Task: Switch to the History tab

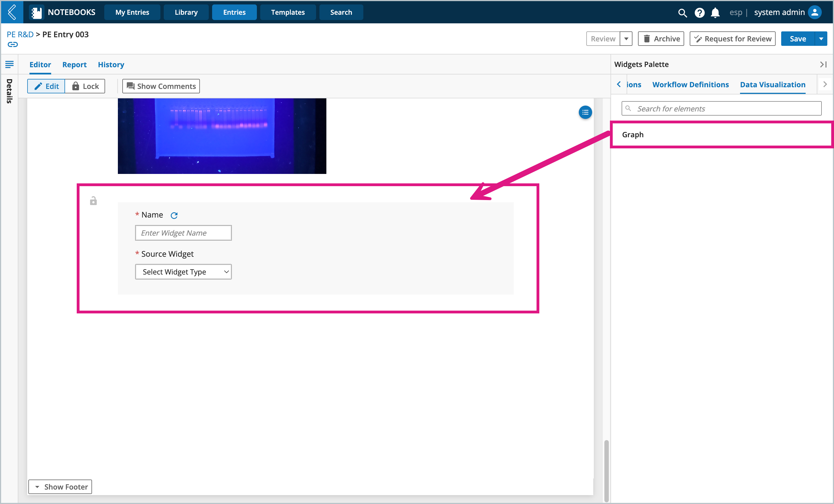Action: [x=111, y=64]
